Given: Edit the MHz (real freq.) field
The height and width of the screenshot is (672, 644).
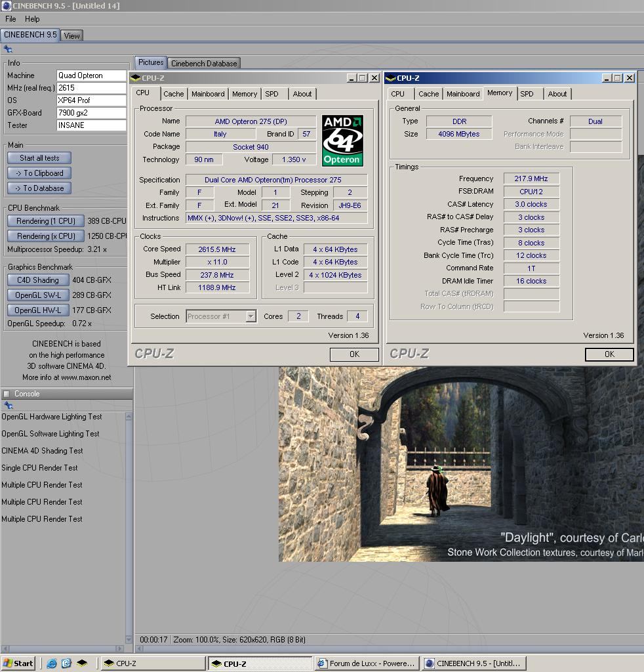Looking at the screenshot, I should [x=91, y=88].
